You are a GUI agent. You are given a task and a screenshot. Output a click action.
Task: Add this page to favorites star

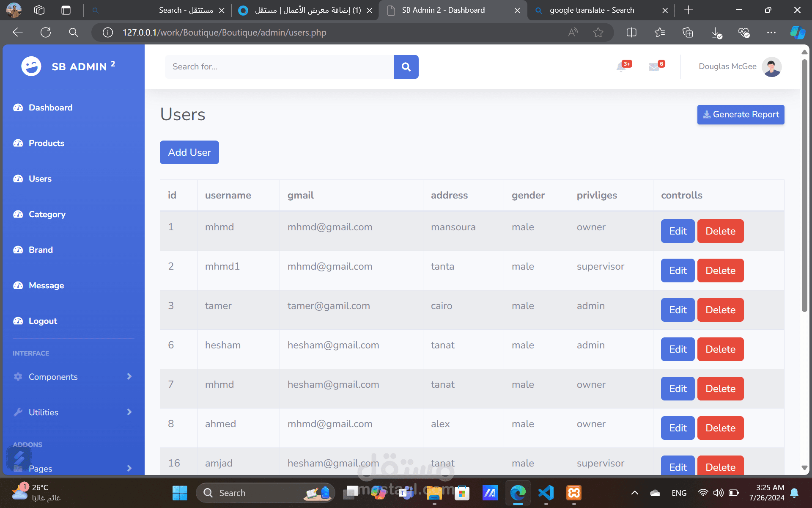point(598,33)
